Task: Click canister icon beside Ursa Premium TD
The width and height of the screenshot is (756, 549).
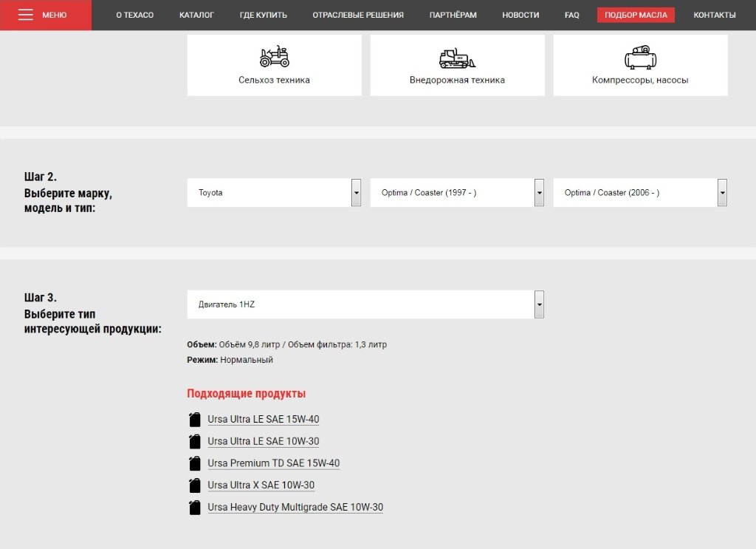Action: pos(195,463)
